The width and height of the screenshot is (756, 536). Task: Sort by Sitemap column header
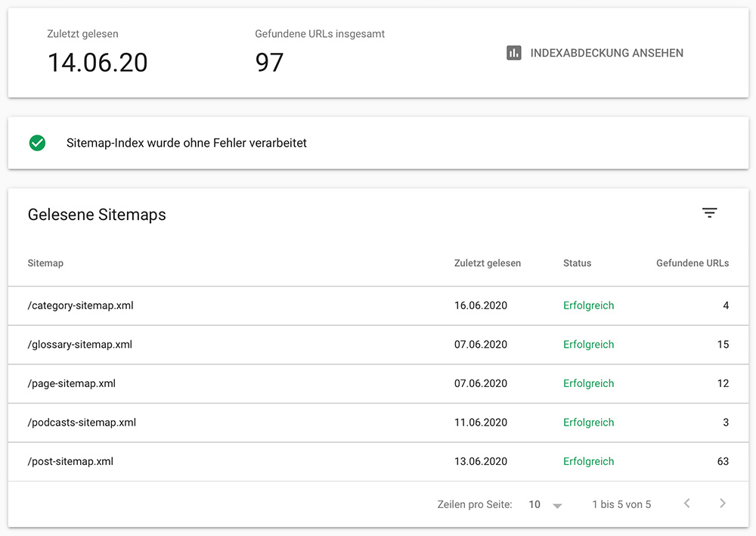coord(45,263)
